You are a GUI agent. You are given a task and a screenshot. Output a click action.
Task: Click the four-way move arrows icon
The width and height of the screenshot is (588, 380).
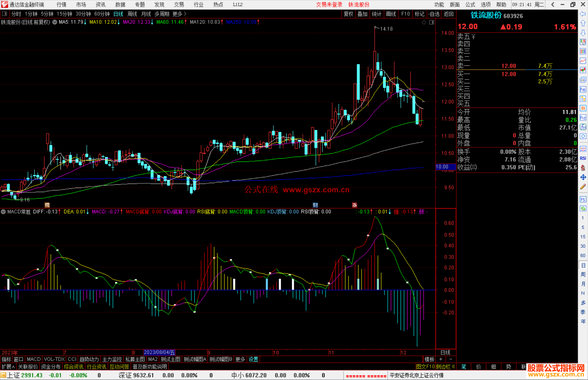click(583, 177)
